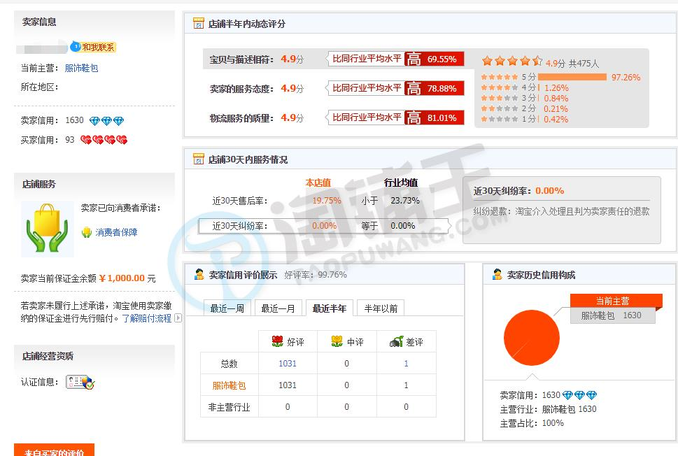678x456 pixels.
Task: Click the 来自买家的评价 orange button
Action: [54, 450]
